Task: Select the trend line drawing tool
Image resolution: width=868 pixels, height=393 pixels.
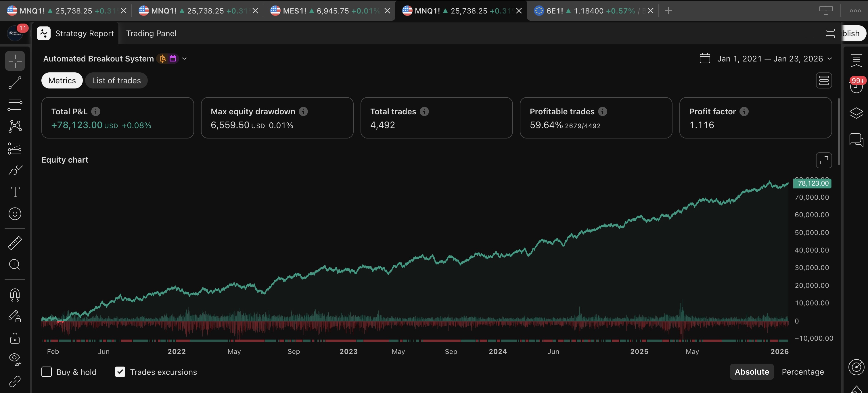Action: click(15, 83)
